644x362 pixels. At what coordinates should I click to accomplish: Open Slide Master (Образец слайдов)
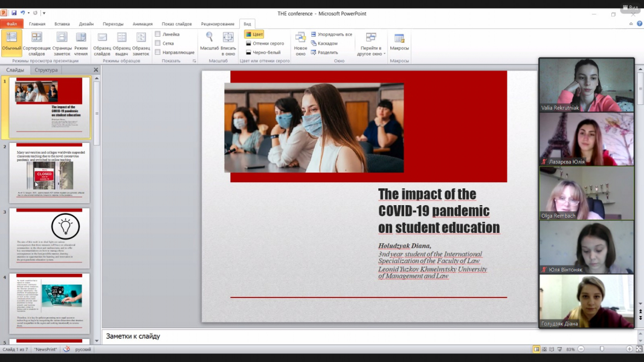[x=102, y=42]
